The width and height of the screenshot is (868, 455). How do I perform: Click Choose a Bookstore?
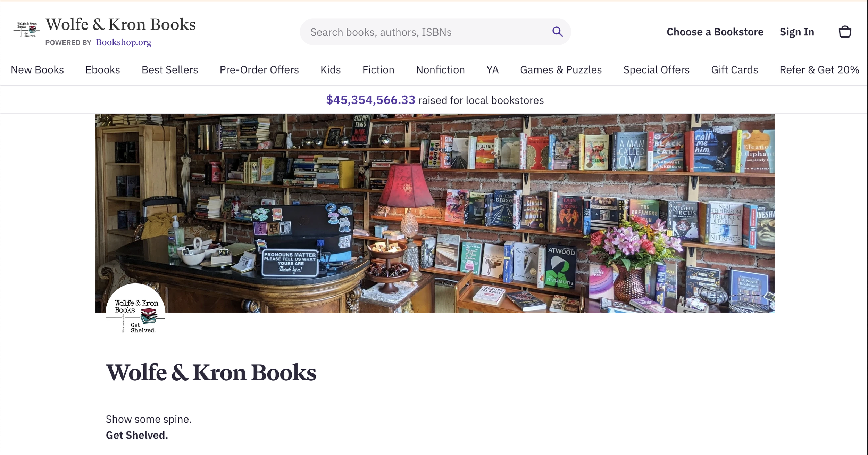tap(715, 32)
